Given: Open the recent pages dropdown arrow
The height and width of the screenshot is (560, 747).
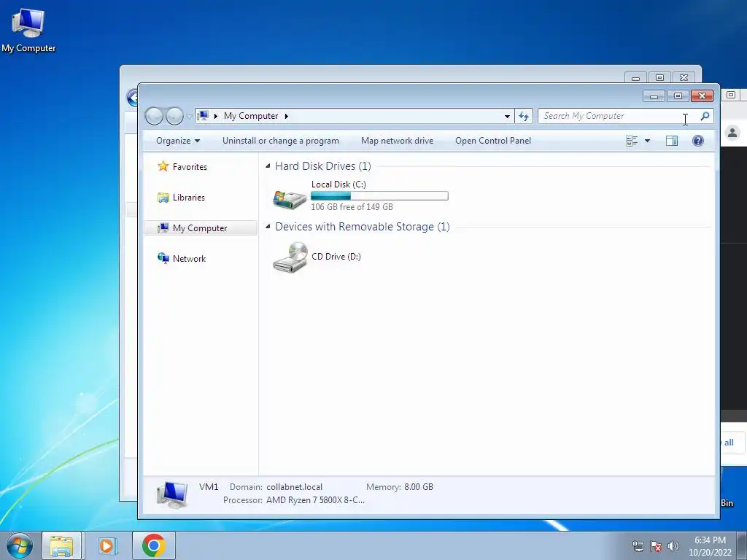Looking at the screenshot, I should 189,117.
